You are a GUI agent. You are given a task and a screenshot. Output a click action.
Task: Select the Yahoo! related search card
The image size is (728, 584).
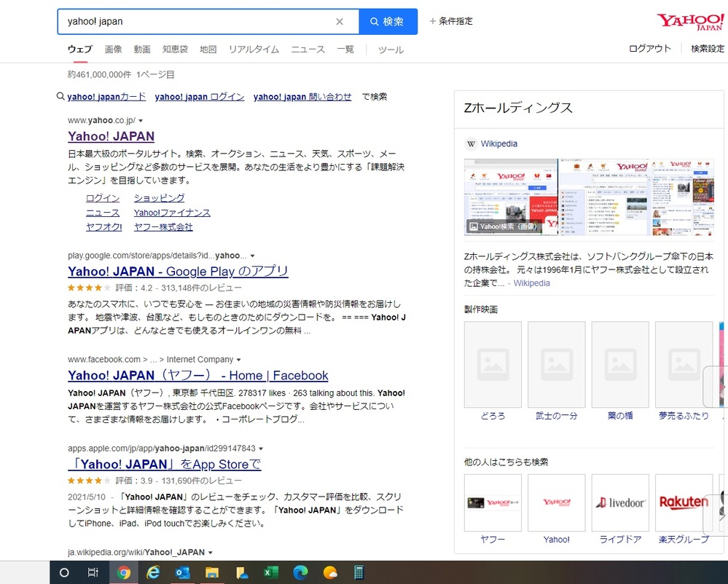556,509
